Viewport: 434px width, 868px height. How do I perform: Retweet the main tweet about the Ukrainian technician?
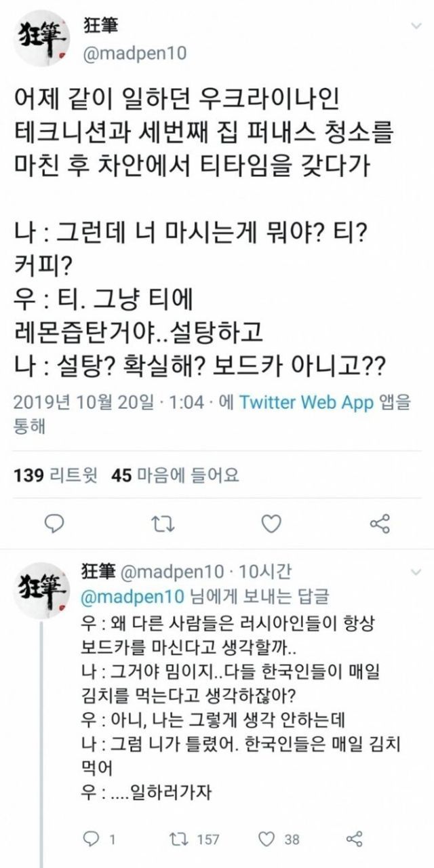[x=164, y=523]
